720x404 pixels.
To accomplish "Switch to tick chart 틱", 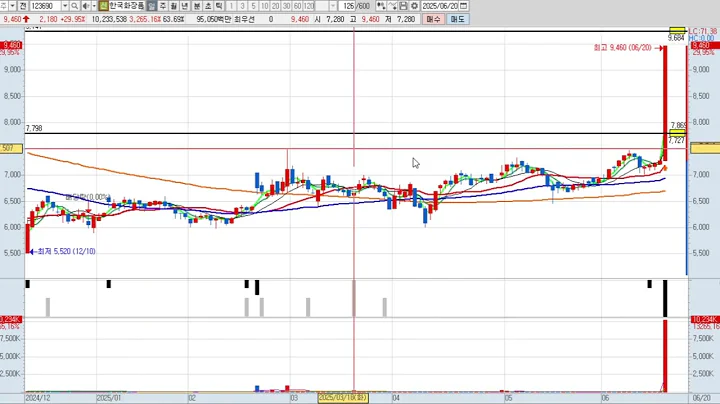I will 219,6.
